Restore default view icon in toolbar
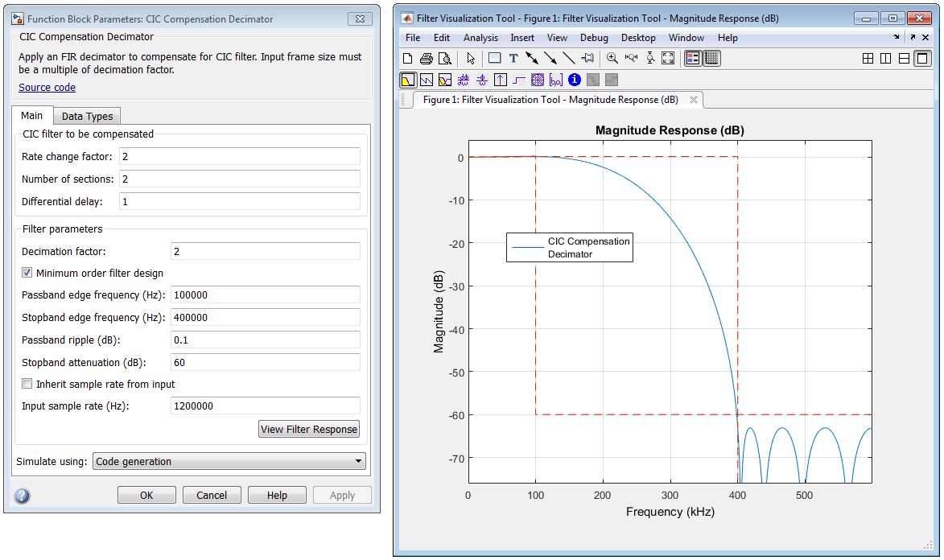This screenshot has width=944, height=560. click(x=668, y=59)
